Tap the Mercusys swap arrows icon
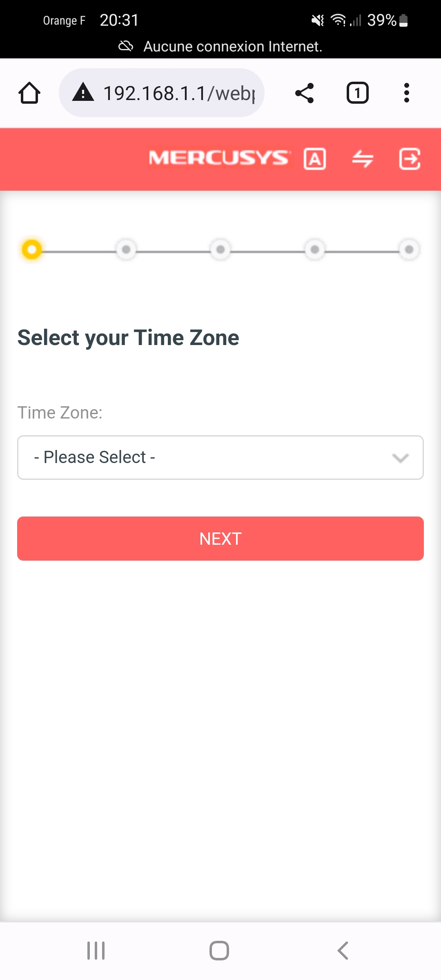Image resolution: width=441 pixels, height=980 pixels. (x=363, y=159)
